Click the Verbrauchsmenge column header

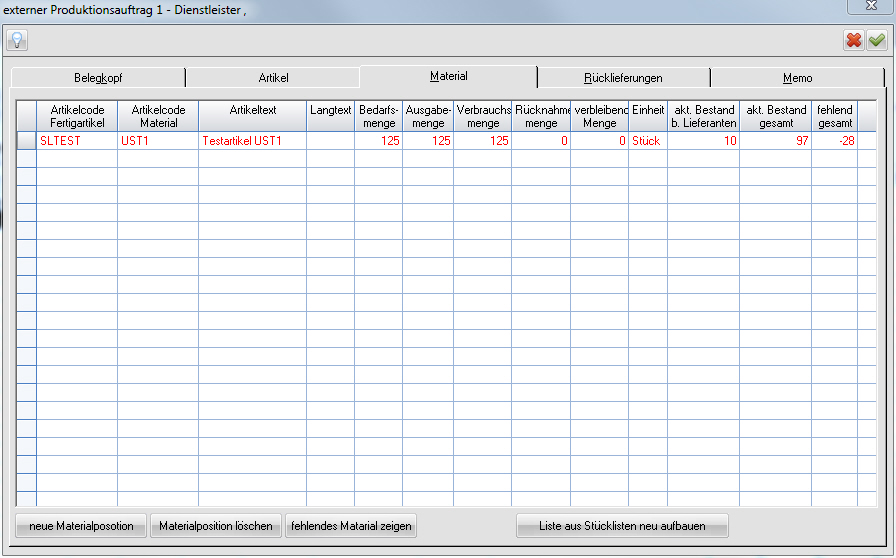click(482, 116)
